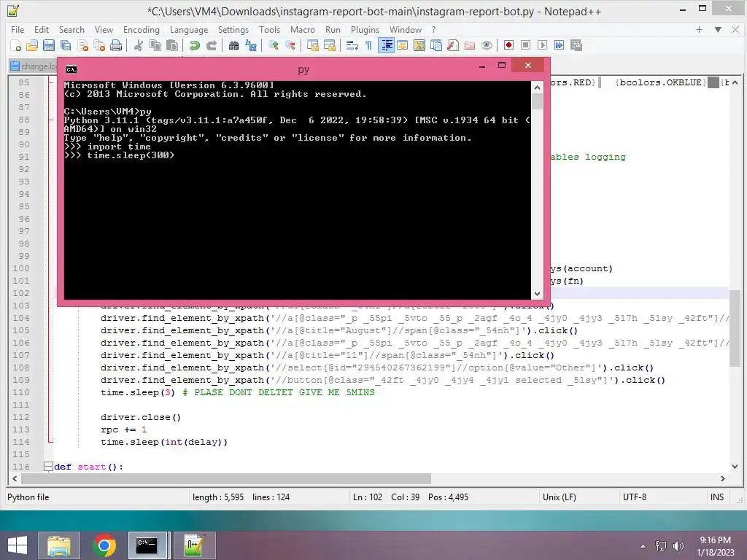This screenshot has width=747, height=560.
Task: Click the cmd window system icon
Action: click(x=71, y=69)
